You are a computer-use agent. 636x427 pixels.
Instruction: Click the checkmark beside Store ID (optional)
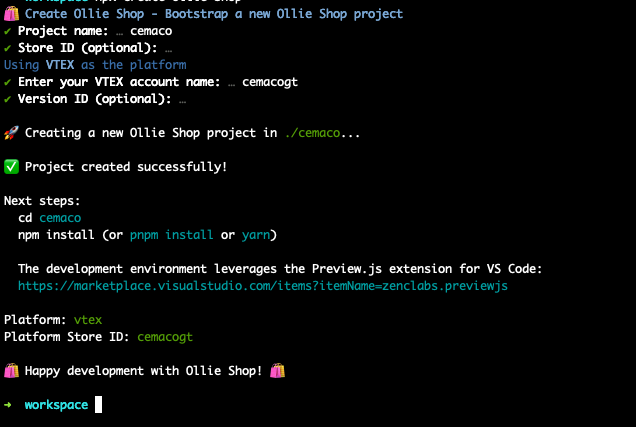pyautogui.click(x=7, y=48)
